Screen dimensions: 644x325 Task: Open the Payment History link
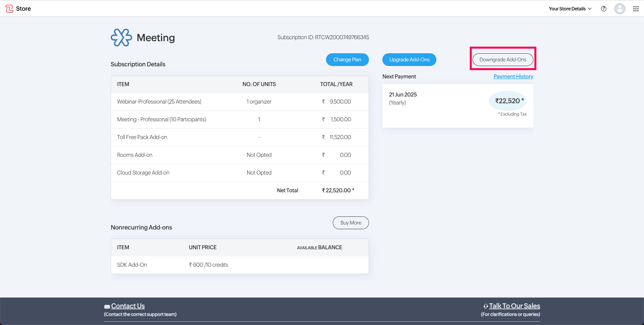coord(514,76)
